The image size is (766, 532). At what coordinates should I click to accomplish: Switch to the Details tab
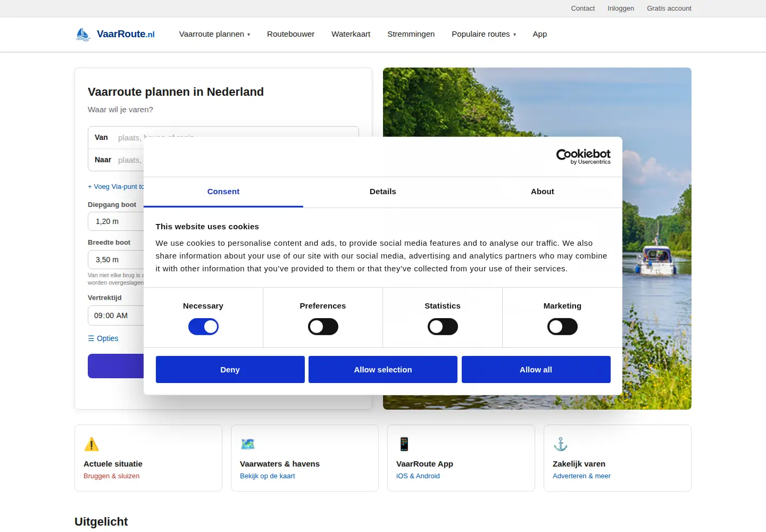click(x=383, y=192)
